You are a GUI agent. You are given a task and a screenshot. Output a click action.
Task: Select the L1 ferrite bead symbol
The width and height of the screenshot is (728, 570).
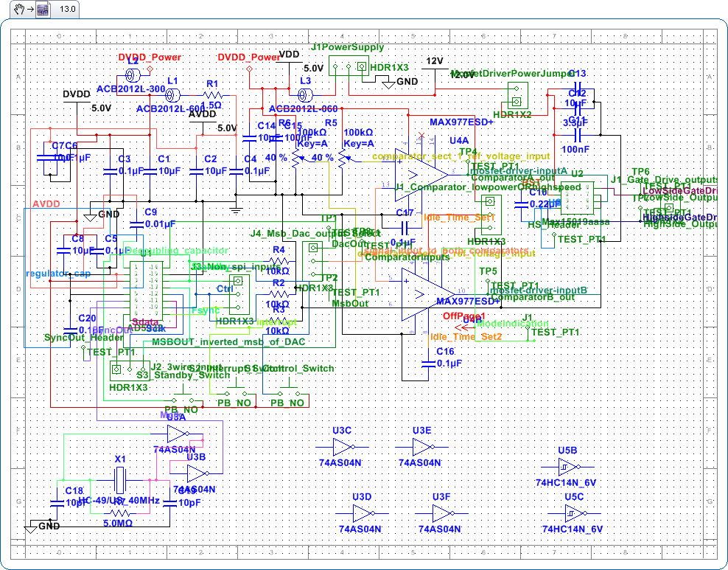pyautogui.click(x=172, y=96)
